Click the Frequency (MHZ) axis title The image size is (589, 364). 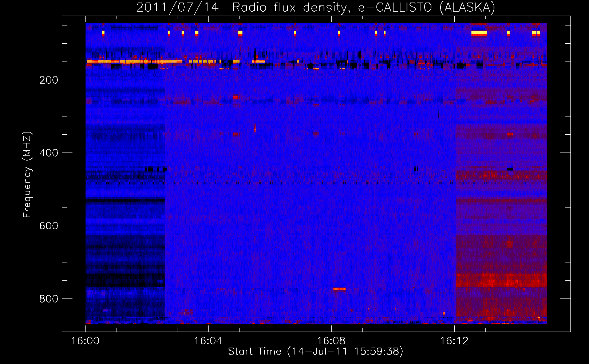pyautogui.click(x=27, y=174)
